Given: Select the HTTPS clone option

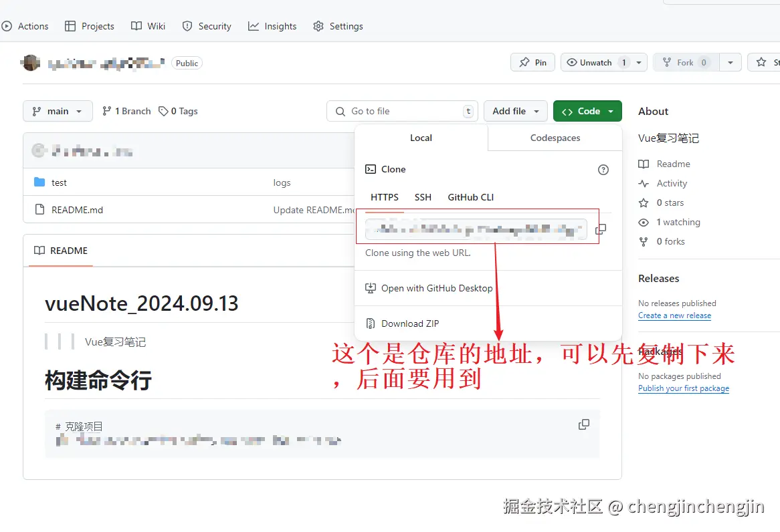Looking at the screenshot, I should pos(385,197).
